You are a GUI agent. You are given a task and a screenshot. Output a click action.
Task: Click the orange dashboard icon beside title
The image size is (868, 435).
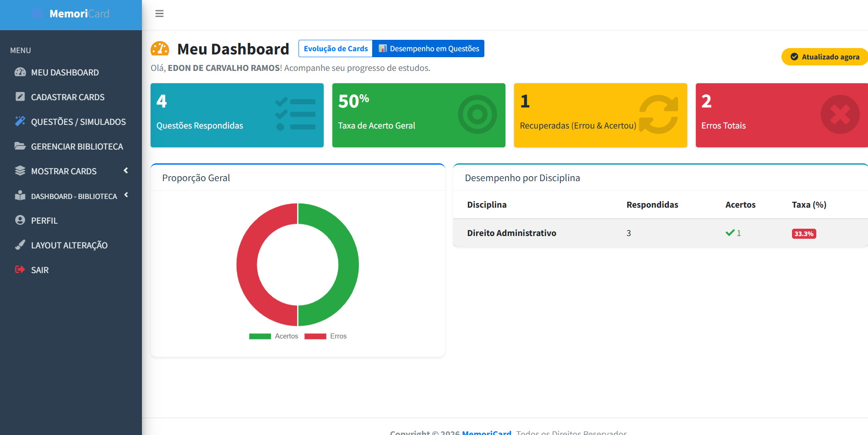click(x=160, y=49)
